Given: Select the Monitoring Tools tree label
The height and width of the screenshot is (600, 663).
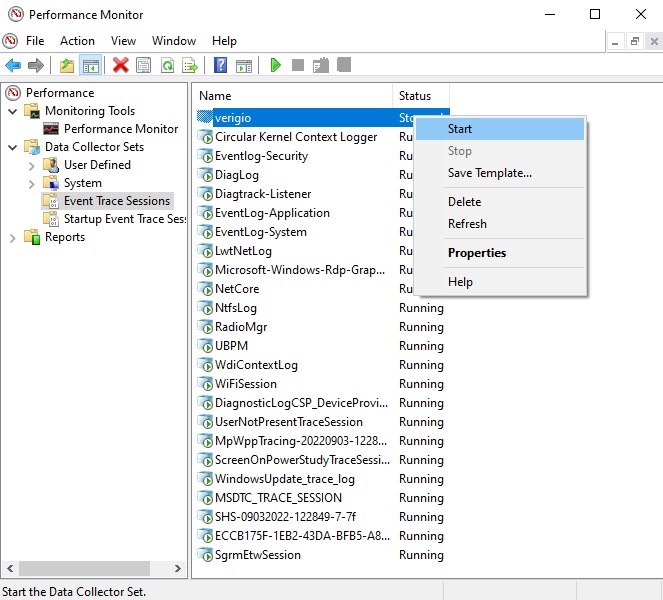Looking at the screenshot, I should (x=90, y=111).
